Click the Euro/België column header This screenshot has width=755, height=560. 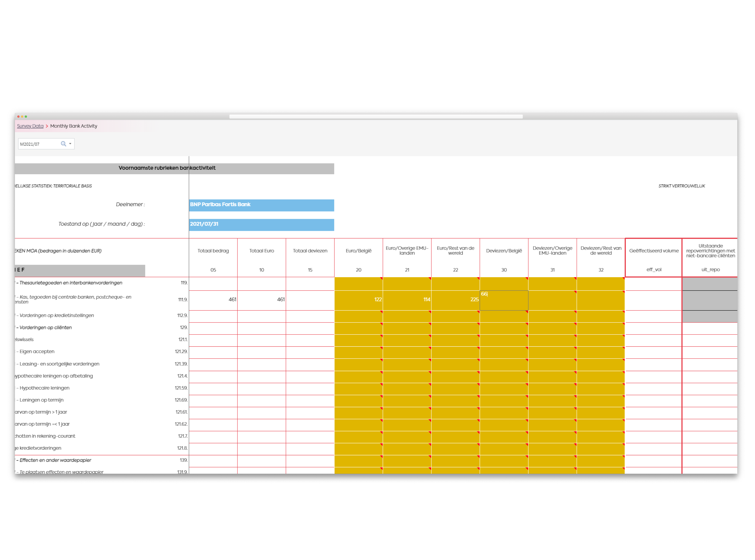358,251
